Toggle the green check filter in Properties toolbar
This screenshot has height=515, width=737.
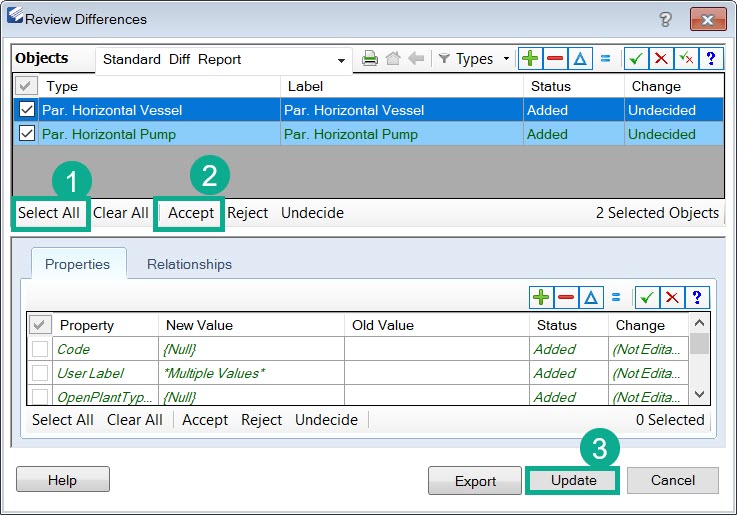coord(647,297)
